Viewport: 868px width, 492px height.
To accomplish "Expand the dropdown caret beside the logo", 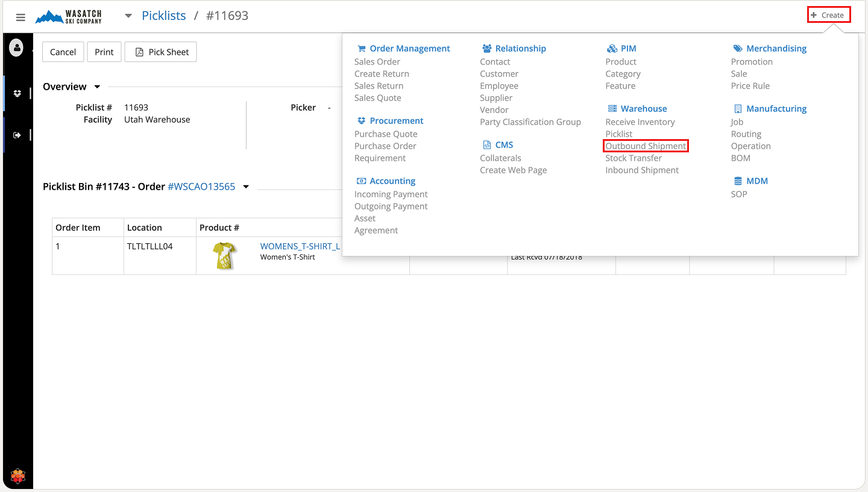I will [128, 16].
